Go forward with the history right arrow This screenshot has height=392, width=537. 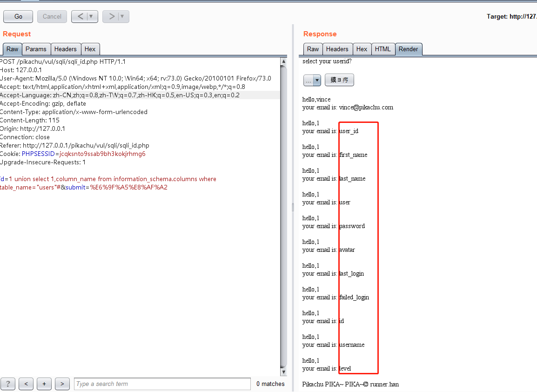pyautogui.click(x=111, y=16)
